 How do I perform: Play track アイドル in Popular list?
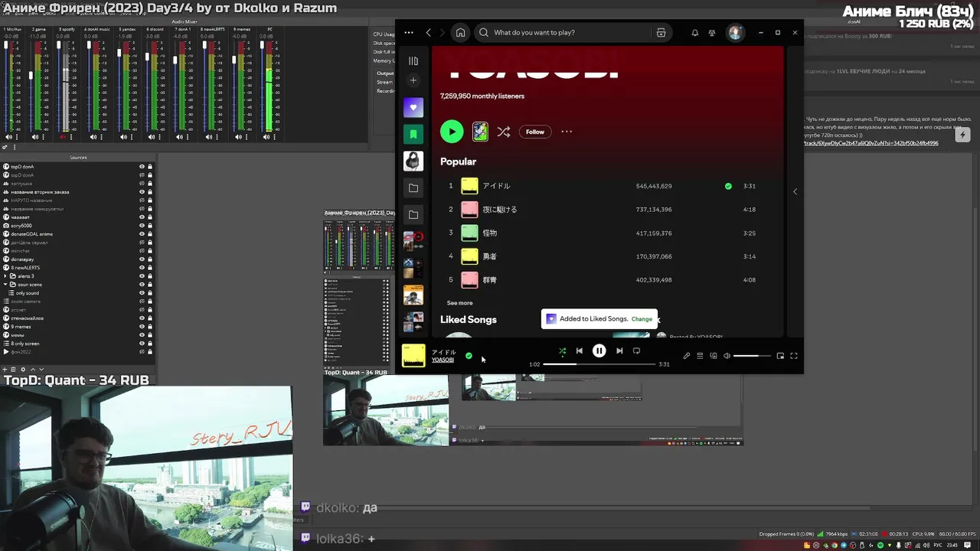[496, 186]
